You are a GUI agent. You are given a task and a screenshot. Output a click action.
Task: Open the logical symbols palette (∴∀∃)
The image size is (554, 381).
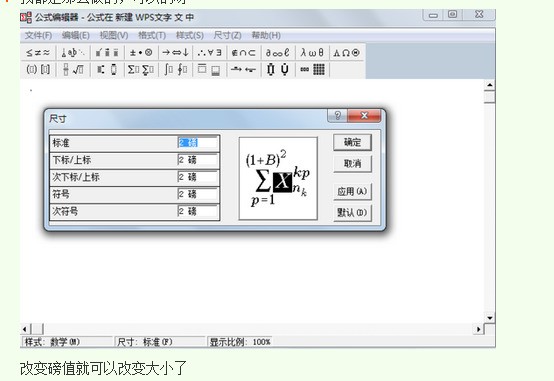click(210, 53)
